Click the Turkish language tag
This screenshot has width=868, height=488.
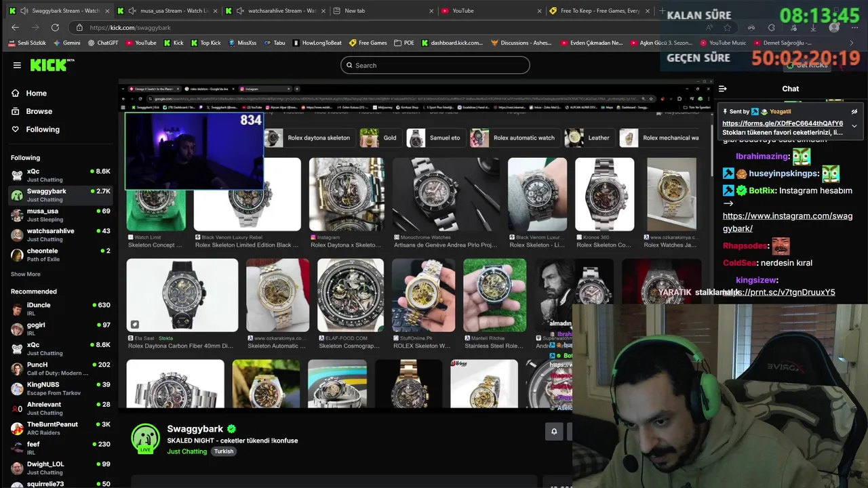click(x=224, y=451)
